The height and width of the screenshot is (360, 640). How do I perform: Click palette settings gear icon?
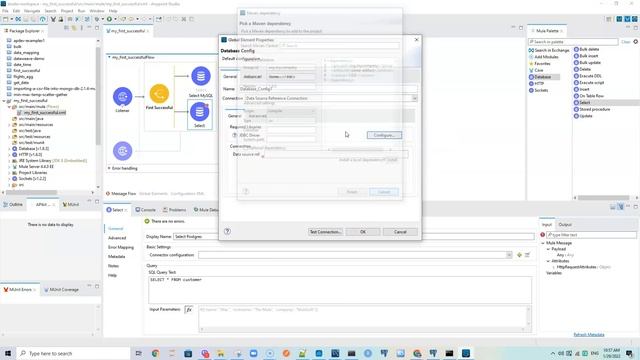636,42
